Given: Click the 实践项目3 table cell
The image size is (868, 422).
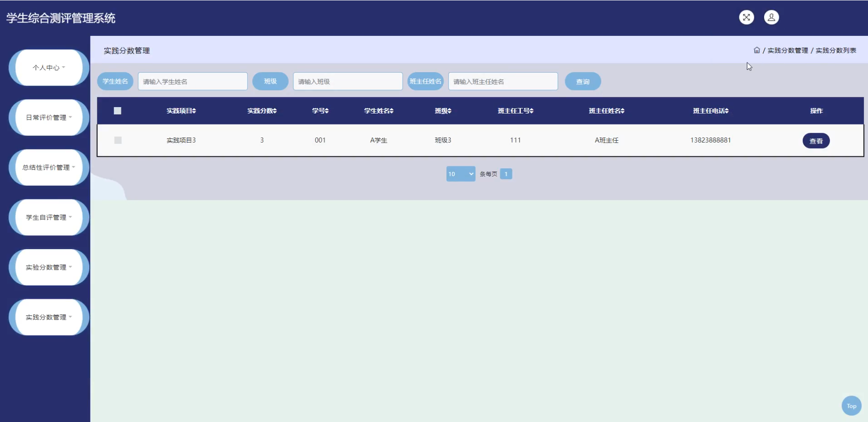Looking at the screenshot, I should tap(181, 140).
